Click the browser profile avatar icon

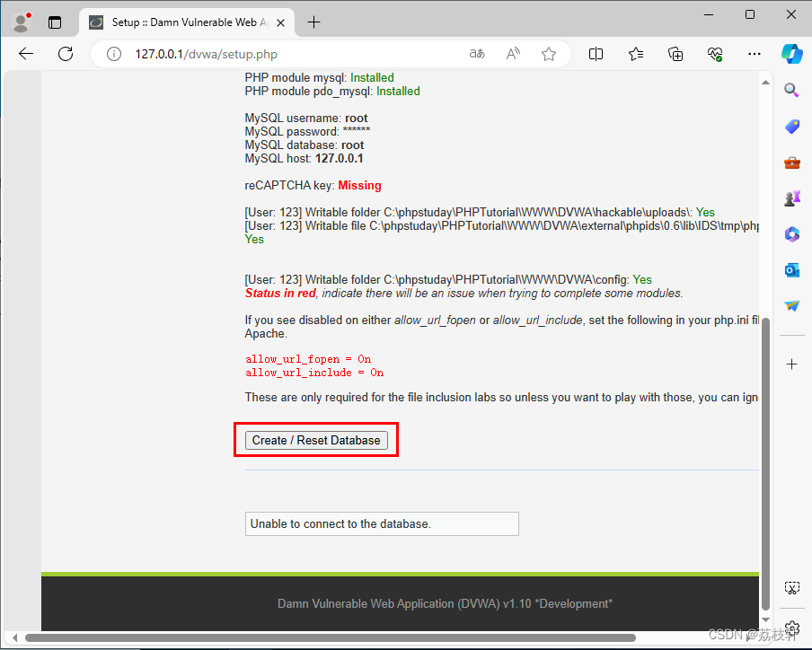22,22
